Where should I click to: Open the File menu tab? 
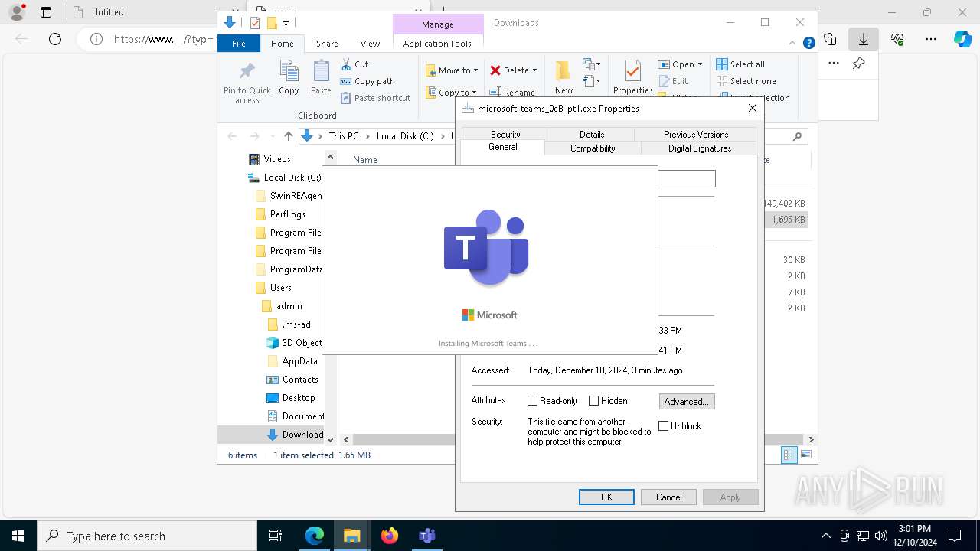pos(239,44)
